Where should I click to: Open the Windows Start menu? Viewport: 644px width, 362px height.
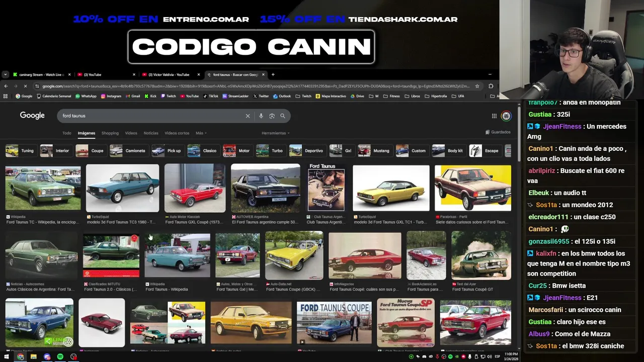pos(7,357)
